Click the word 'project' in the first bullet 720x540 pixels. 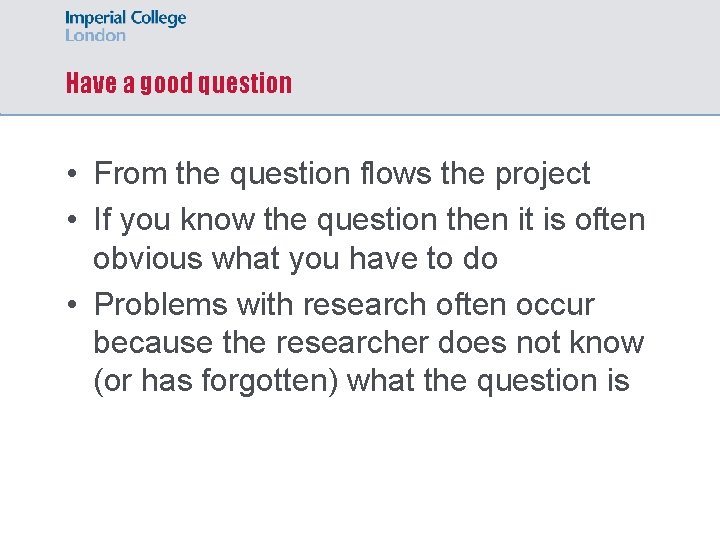[542, 175]
